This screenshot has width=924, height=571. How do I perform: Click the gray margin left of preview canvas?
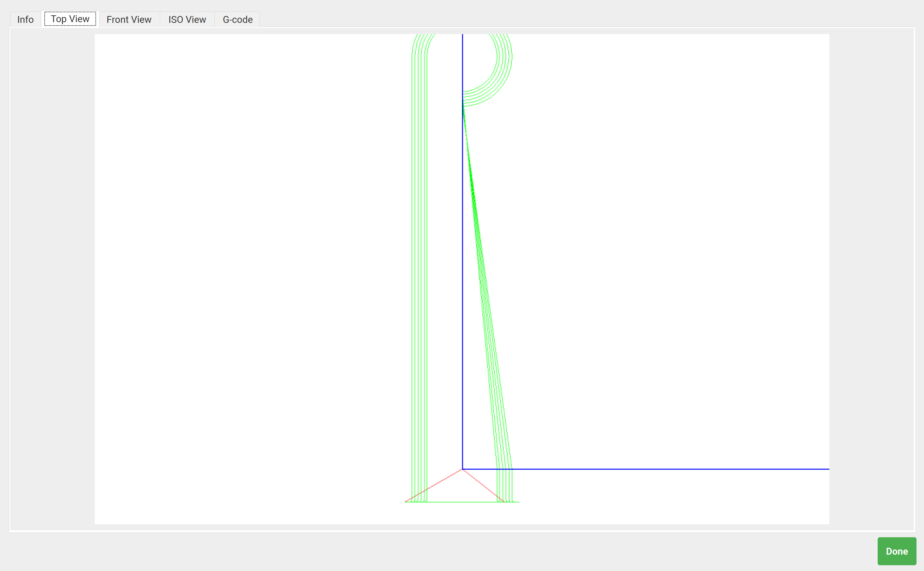click(x=52, y=280)
